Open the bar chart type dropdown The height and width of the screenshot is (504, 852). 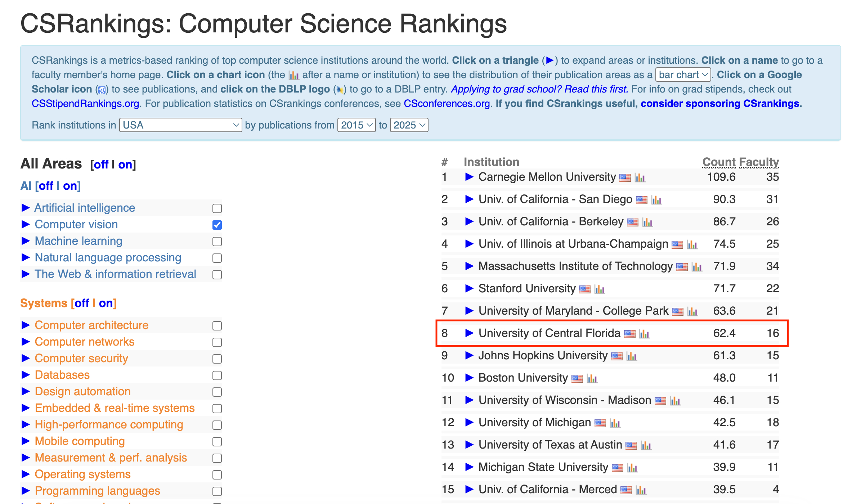click(683, 75)
